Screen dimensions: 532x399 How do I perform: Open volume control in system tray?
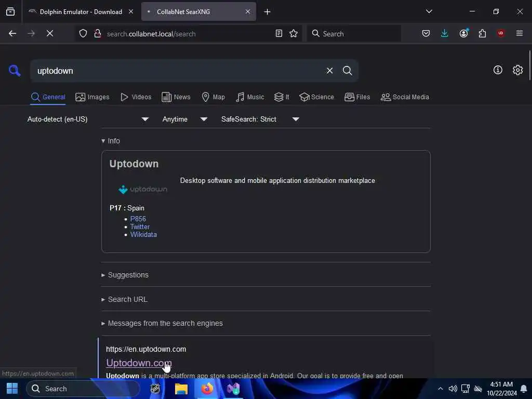click(453, 389)
